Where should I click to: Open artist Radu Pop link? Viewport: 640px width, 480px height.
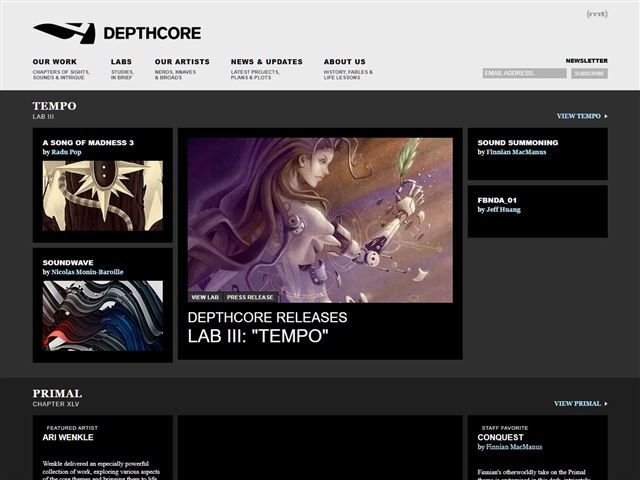click(x=67, y=152)
